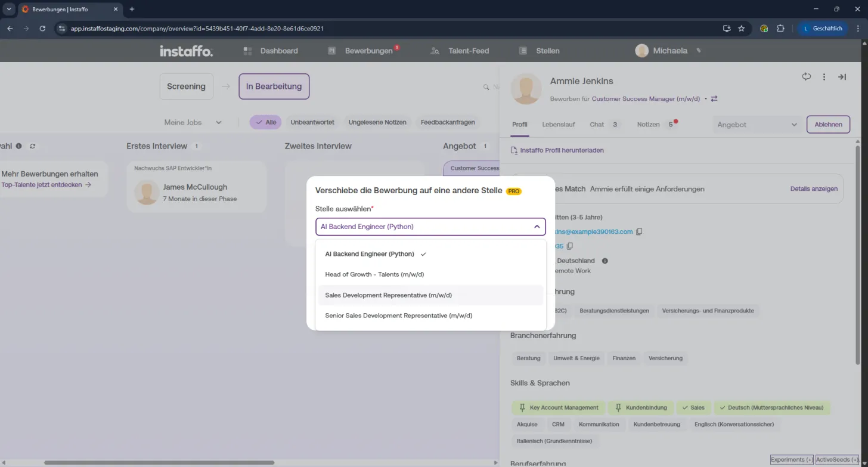This screenshot has width=868, height=467.
Task: Click the instaffo logo
Action: 186,51
